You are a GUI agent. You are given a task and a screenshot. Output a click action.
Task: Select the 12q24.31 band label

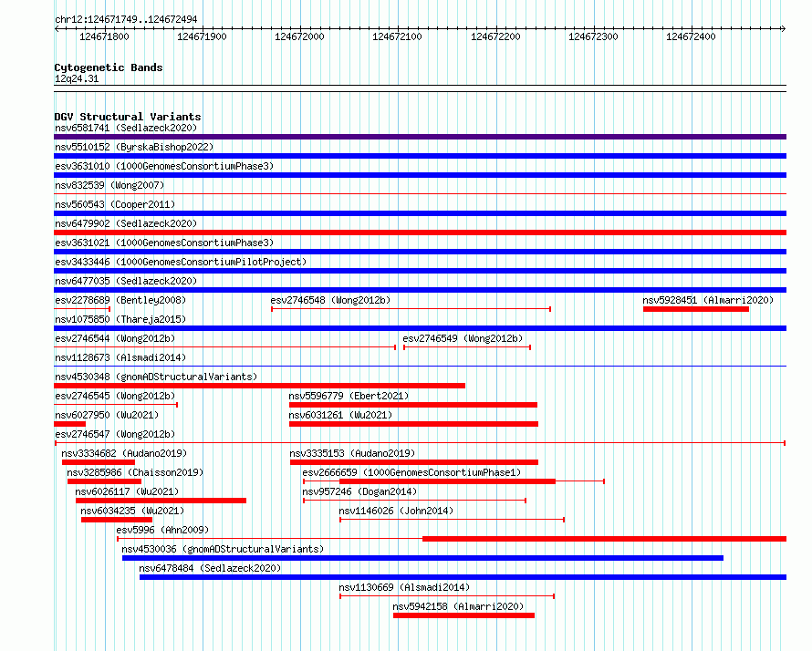click(77, 78)
